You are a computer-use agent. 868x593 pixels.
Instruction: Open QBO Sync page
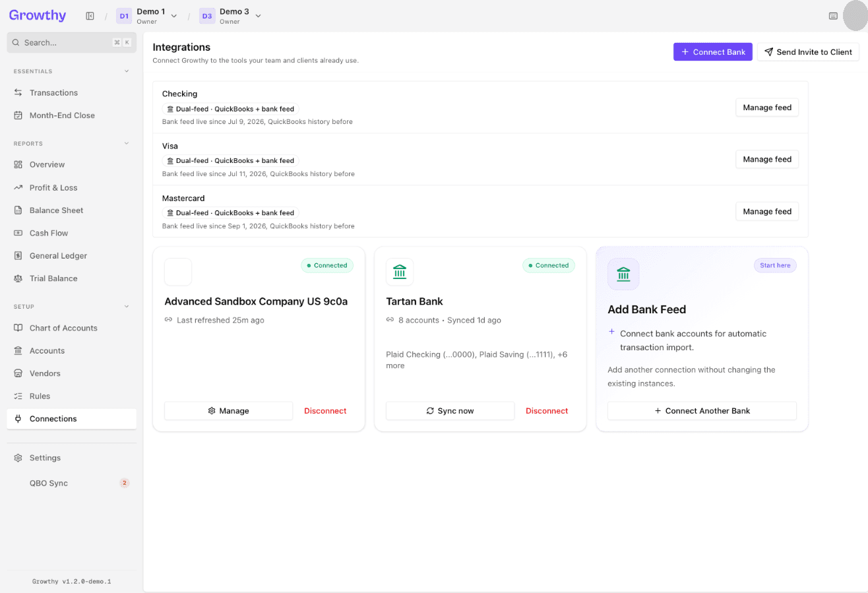tap(71, 484)
